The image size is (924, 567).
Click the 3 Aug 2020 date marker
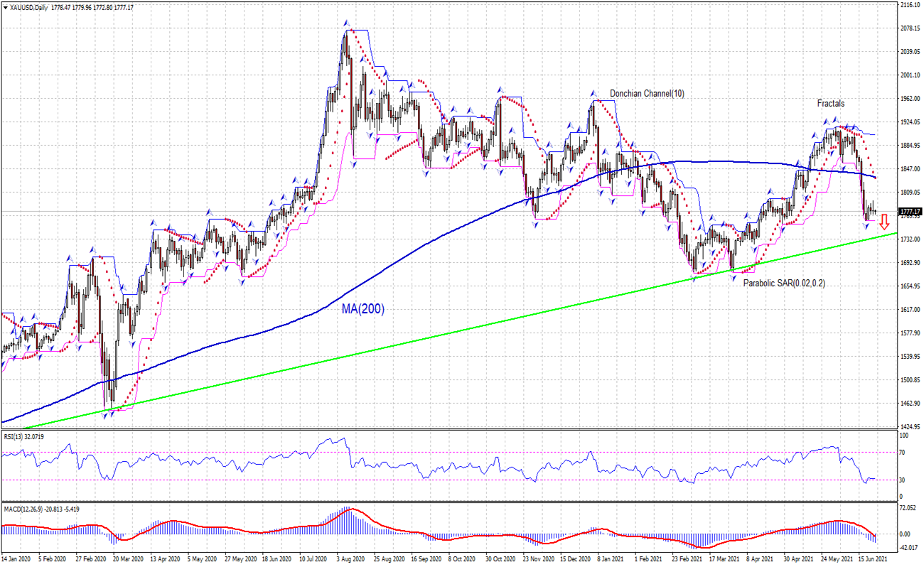(348, 560)
